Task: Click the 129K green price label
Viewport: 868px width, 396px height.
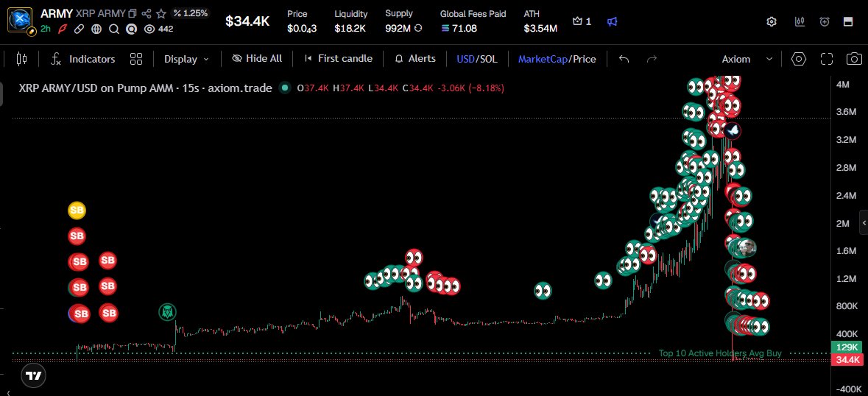Action: [x=847, y=347]
